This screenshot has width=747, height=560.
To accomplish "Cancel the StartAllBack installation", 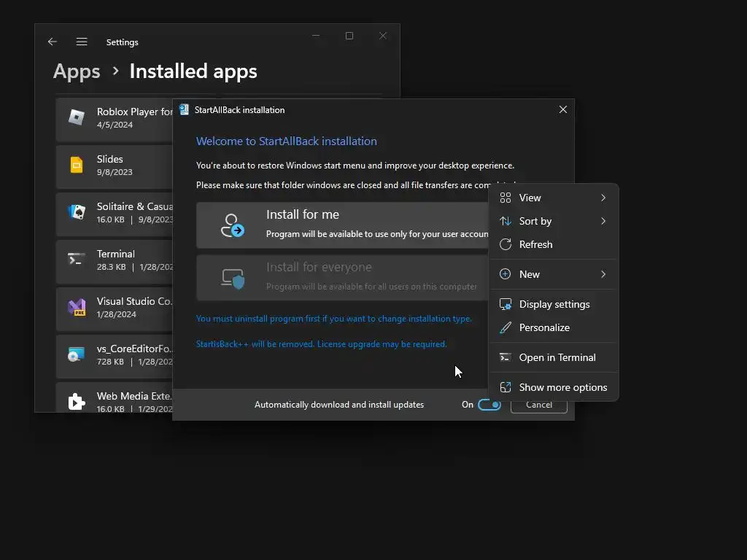I will tap(538, 405).
